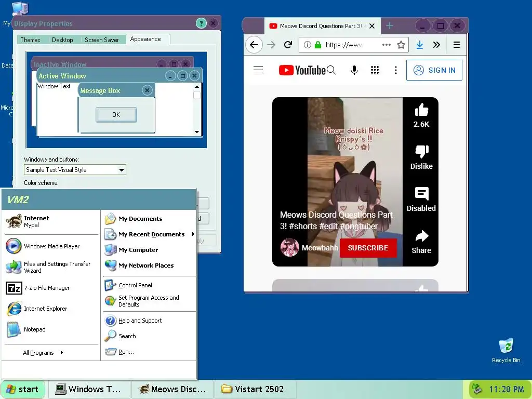Reload the YouTube page
This screenshot has width=532, height=399.
(288, 45)
